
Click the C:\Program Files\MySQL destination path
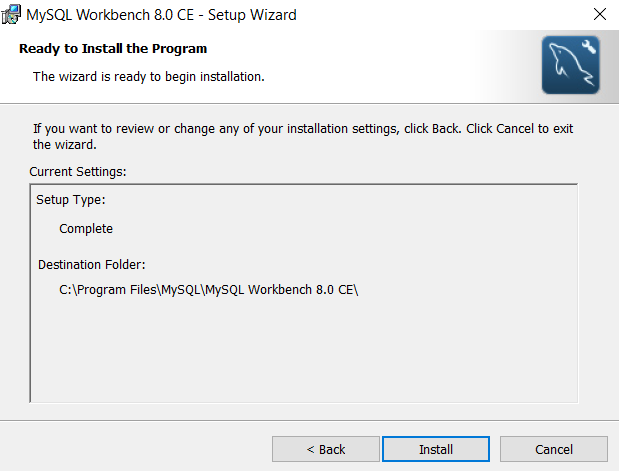coord(208,290)
